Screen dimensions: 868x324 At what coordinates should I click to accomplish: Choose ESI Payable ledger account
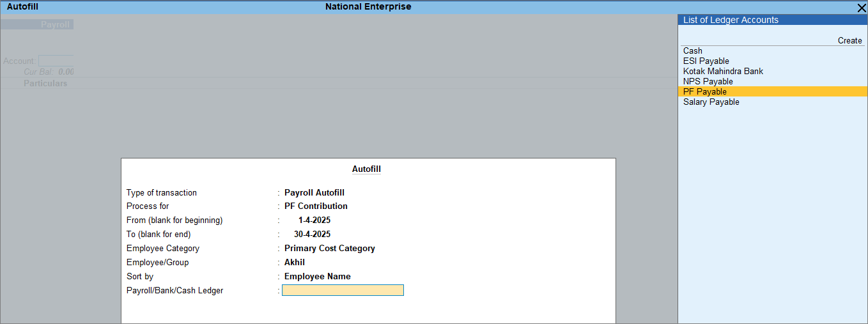click(x=706, y=61)
